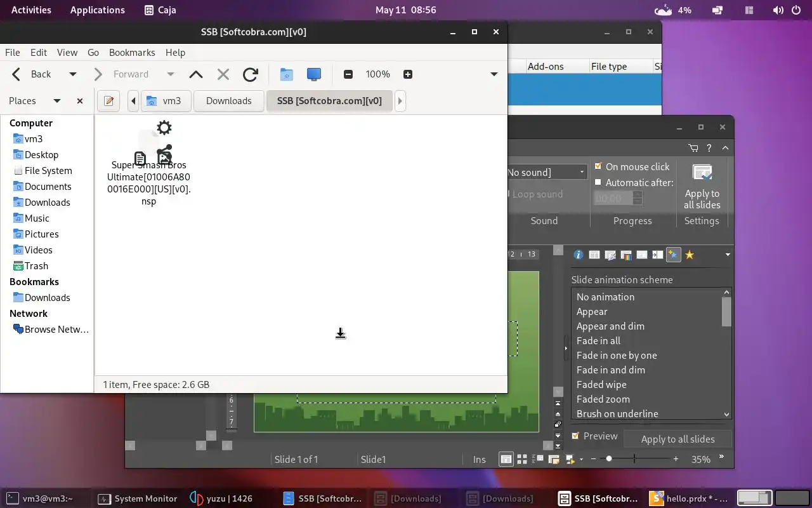Select the Super Smash Bros Ultimate nsp file

(149, 163)
